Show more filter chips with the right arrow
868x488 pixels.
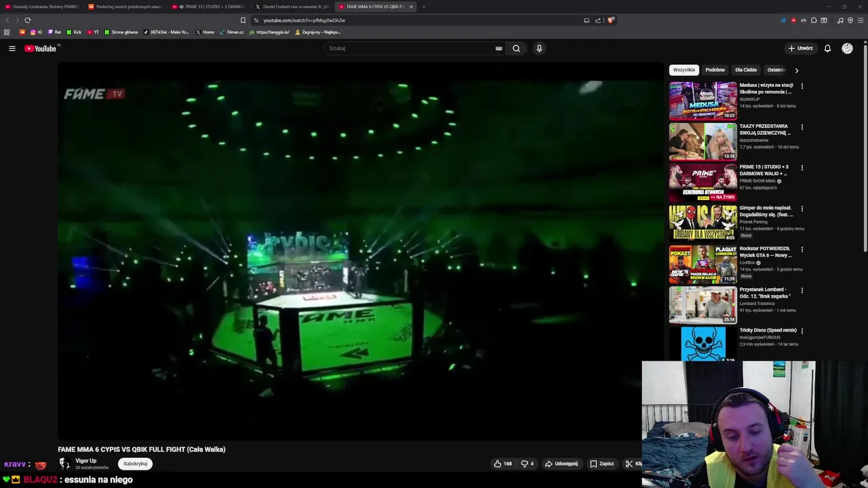pos(797,70)
